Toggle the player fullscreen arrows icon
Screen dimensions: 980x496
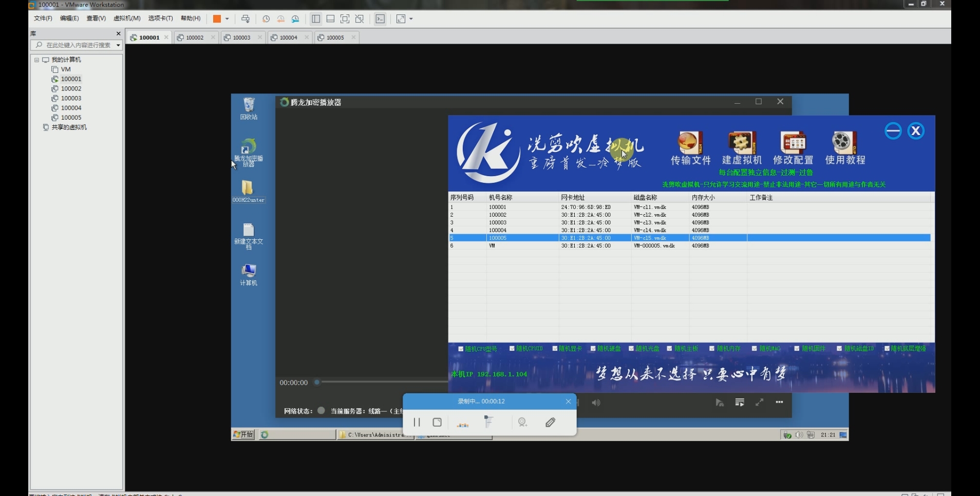(x=759, y=403)
